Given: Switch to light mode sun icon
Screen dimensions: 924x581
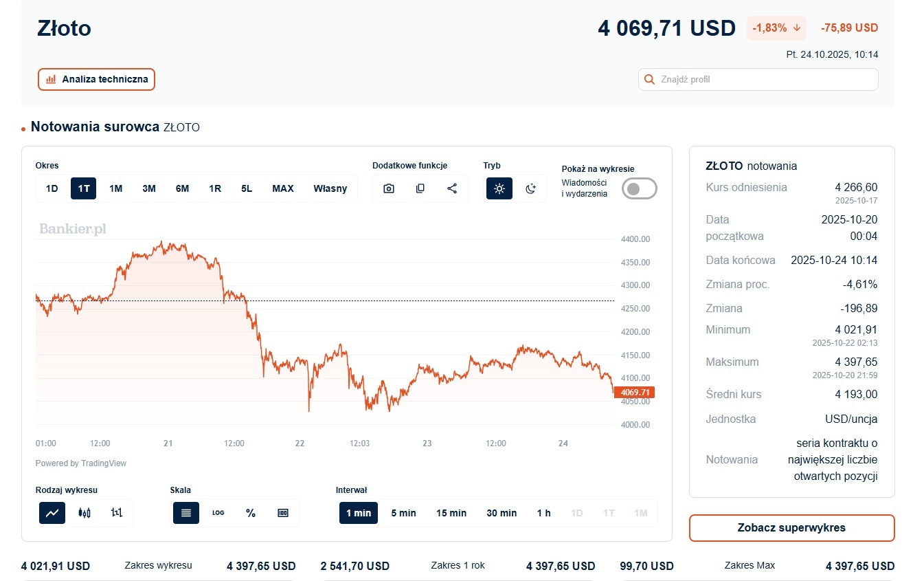Looking at the screenshot, I should point(499,188).
